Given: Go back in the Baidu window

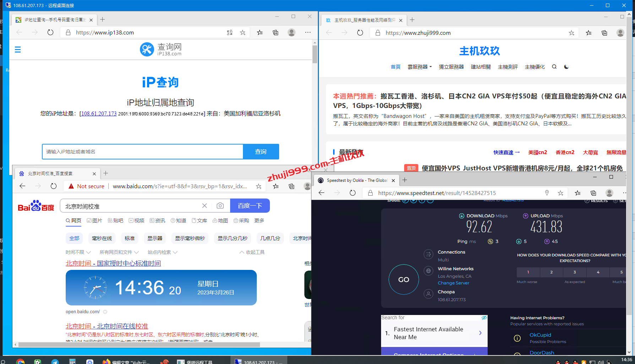Looking at the screenshot, I should pyautogui.click(x=22, y=186).
